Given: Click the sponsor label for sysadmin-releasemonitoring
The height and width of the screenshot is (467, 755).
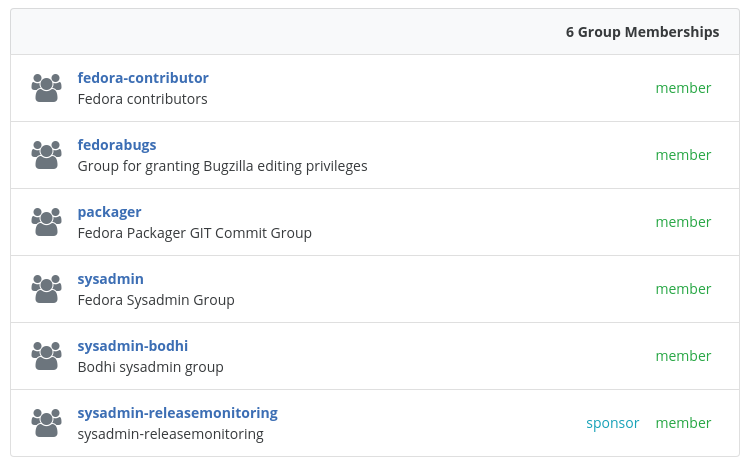Looking at the screenshot, I should tap(612, 423).
